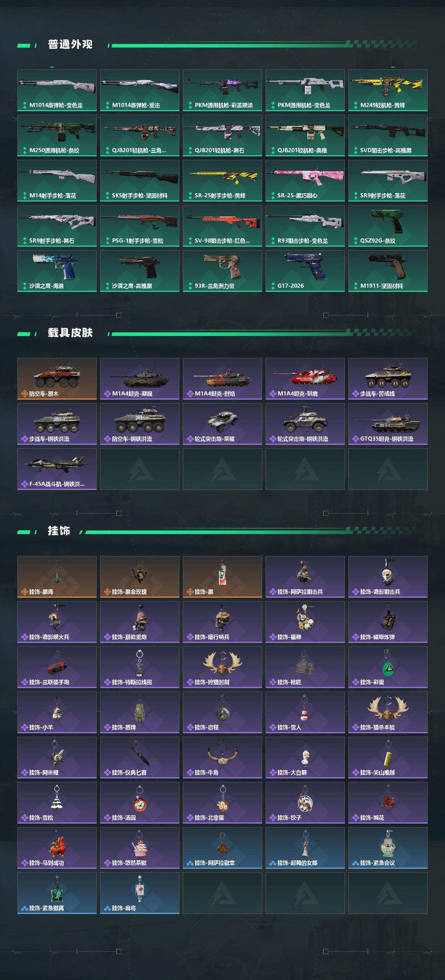Select the M1A4坦克-驯鹿 red tank skin
Image resolution: width=445 pixels, height=980 pixels.
point(305,378)
